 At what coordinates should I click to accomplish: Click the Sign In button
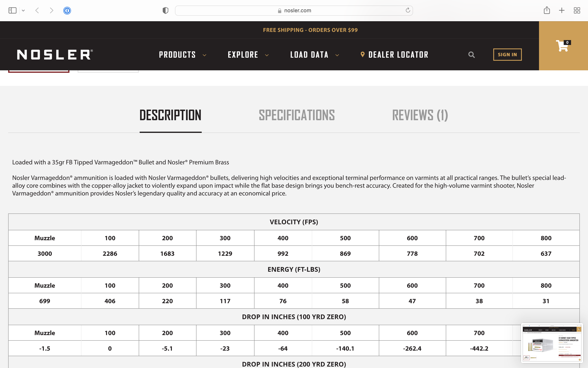click(x=507, y=55)
